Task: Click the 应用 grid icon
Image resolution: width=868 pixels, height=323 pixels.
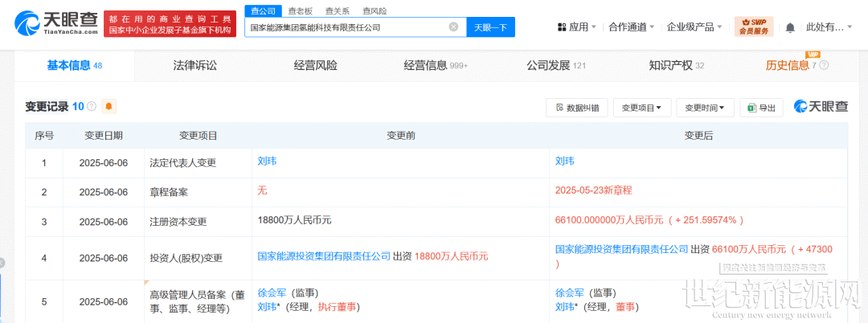Action: pos(561,27)
